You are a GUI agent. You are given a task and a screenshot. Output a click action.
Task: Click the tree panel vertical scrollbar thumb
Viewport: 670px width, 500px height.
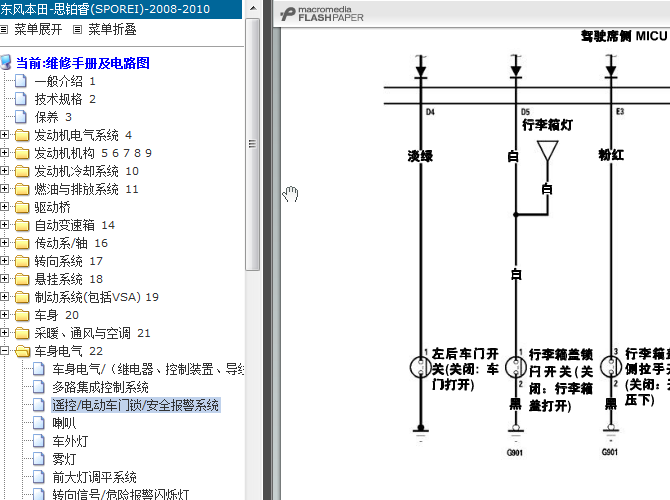253,144
